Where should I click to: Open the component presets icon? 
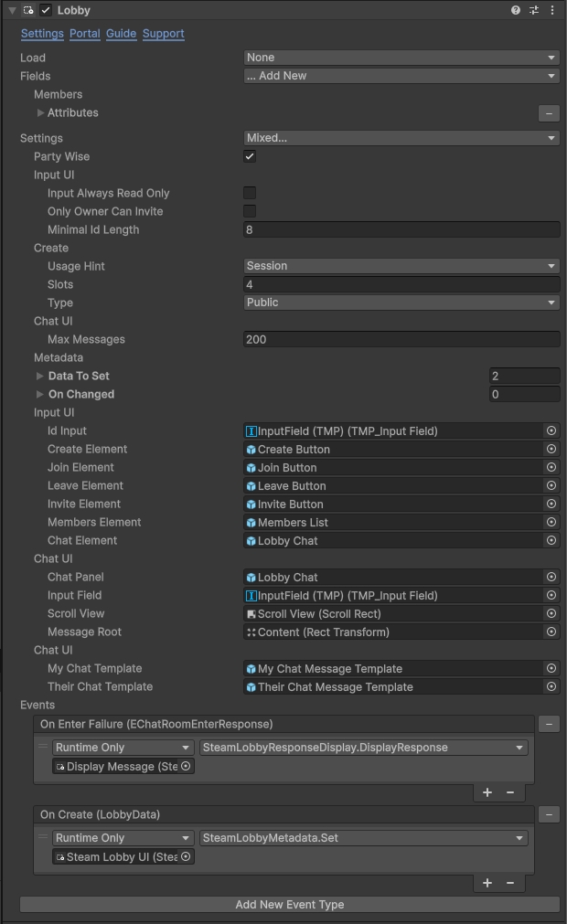coord(533,10)
